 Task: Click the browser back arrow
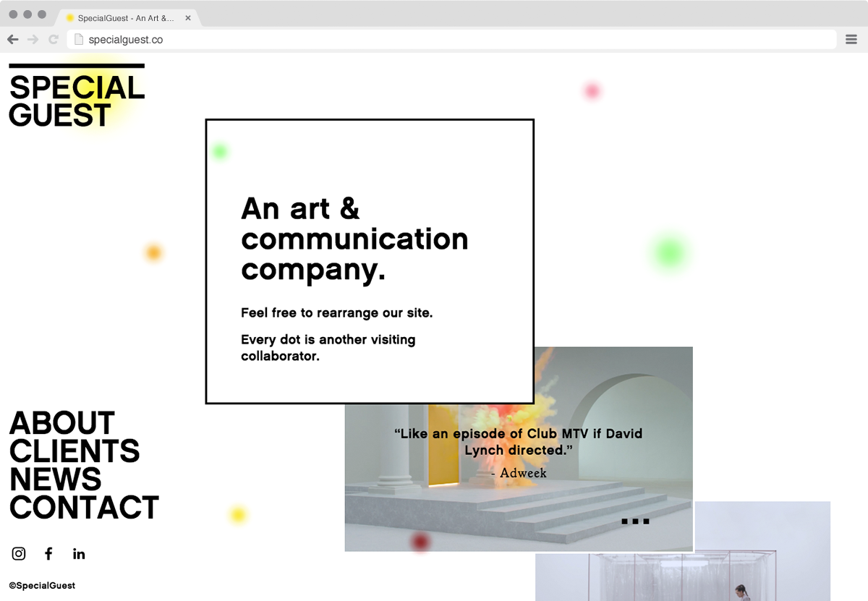[12, 39]
